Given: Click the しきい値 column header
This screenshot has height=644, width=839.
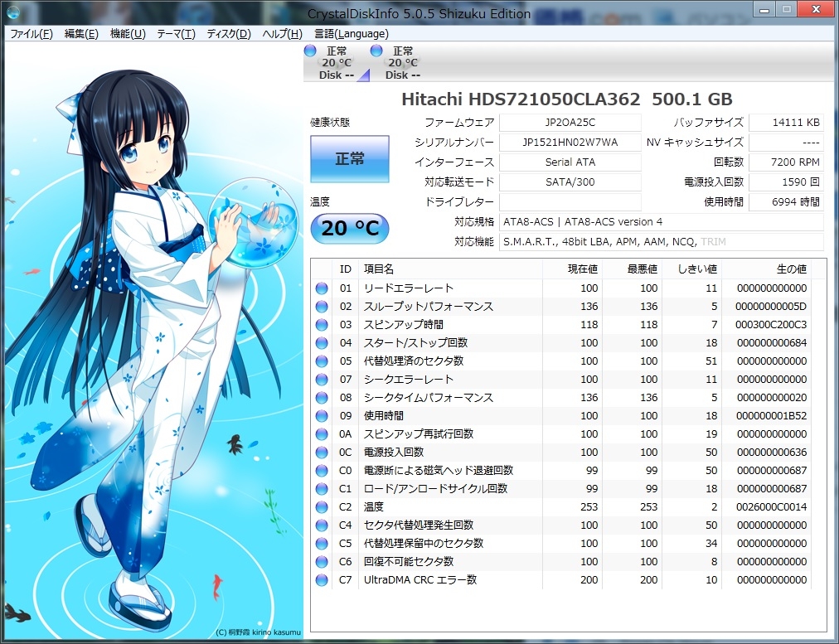Looking at the screenshot, I should tap(692, 269).
